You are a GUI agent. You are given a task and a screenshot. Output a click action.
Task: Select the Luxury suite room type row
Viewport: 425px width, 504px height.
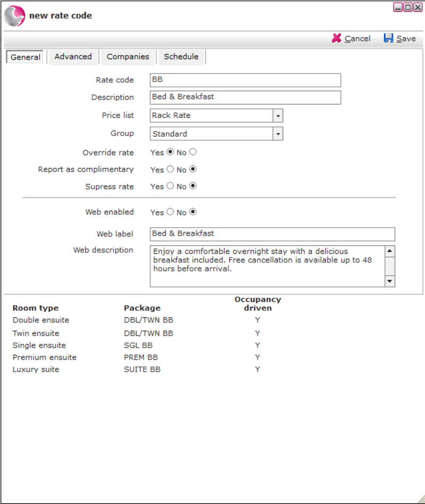36,370
